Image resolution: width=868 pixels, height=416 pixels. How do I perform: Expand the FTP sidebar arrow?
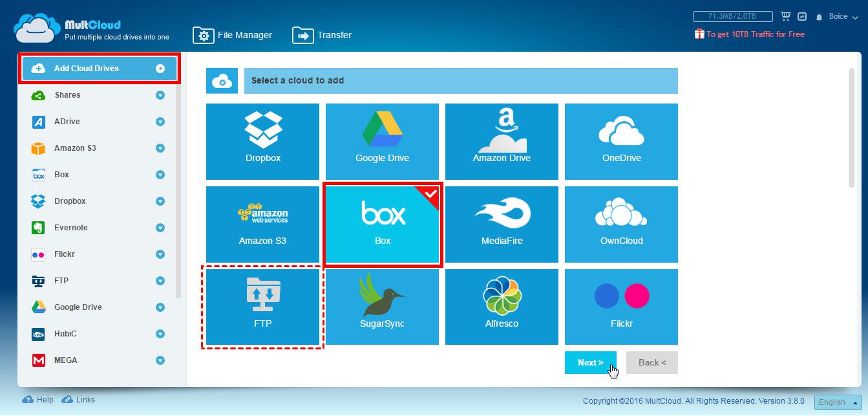pos(160,281)
